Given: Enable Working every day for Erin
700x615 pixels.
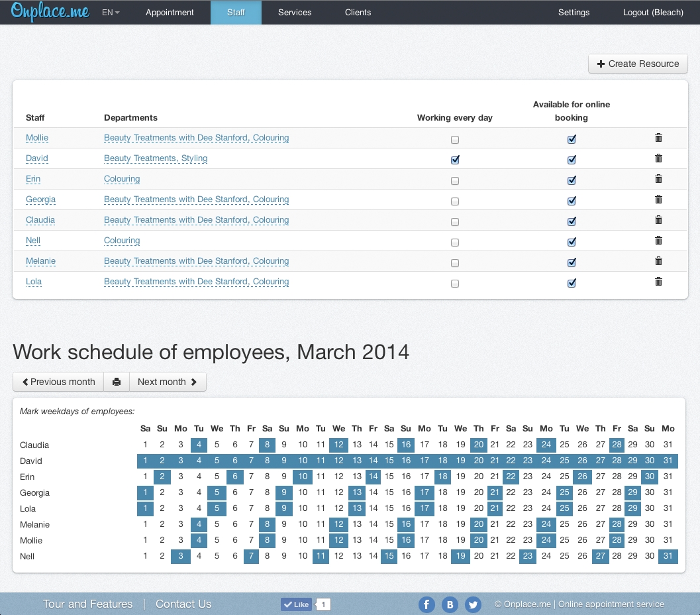Looking at the screenshot, I should (455, 181).
